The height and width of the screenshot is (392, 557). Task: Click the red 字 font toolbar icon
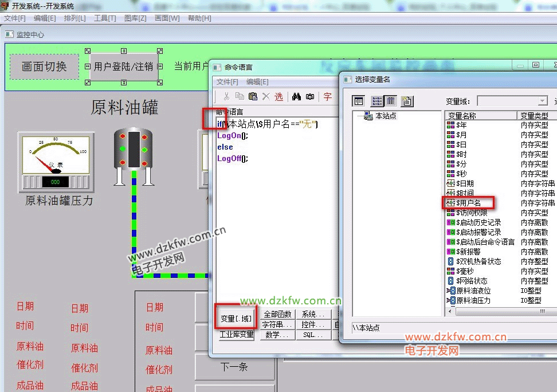(327, 97)
